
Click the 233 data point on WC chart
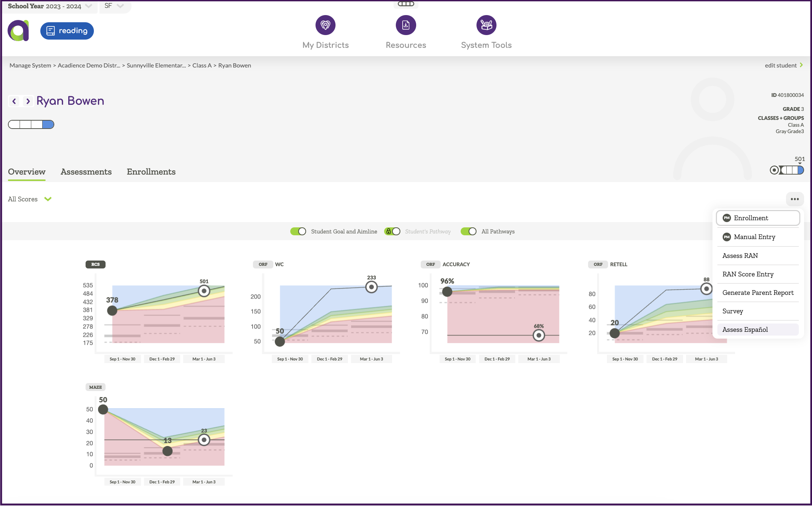[x=371, y=287]
